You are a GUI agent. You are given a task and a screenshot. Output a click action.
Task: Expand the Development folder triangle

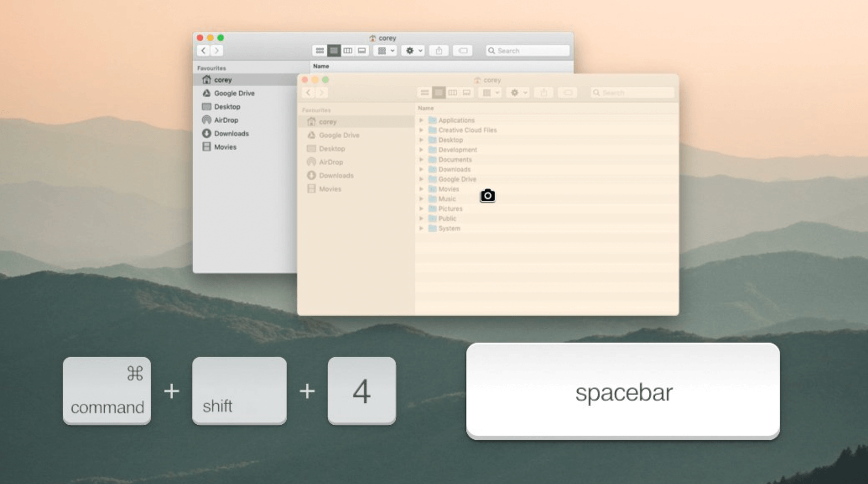(x=421, y=150)
